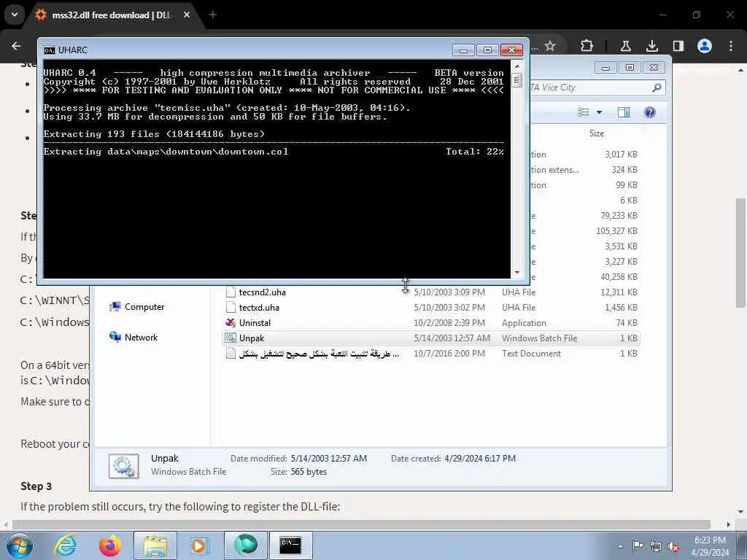Click Chrome back arrow button
This screenshot has height=560, width=747.
coord(16,46)
